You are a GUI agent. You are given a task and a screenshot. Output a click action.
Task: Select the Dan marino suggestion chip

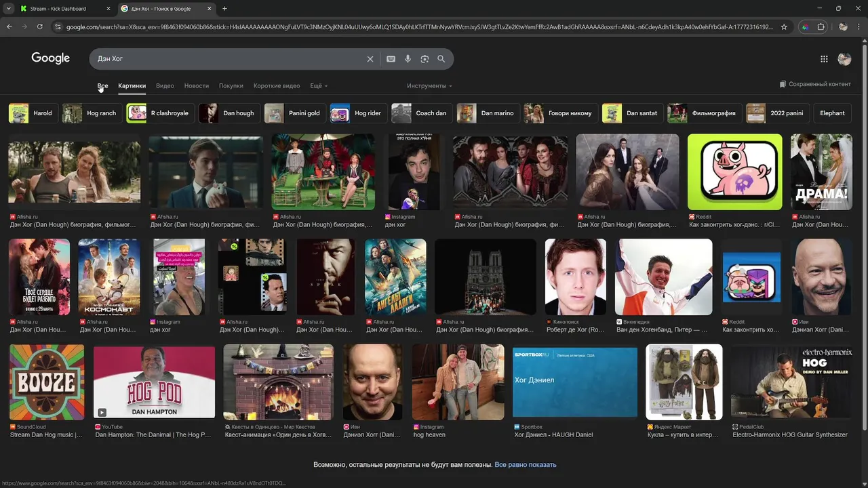(488, 113)
